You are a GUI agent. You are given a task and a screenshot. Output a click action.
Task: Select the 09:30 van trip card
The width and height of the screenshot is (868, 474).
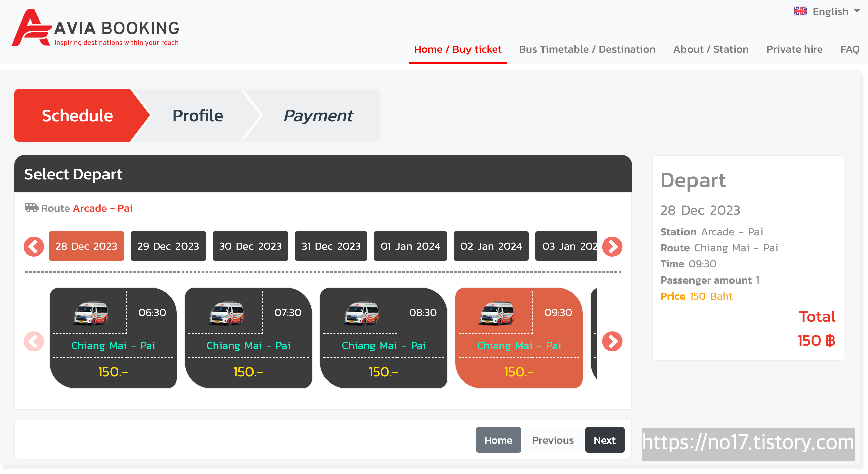[x=519, y=337]
